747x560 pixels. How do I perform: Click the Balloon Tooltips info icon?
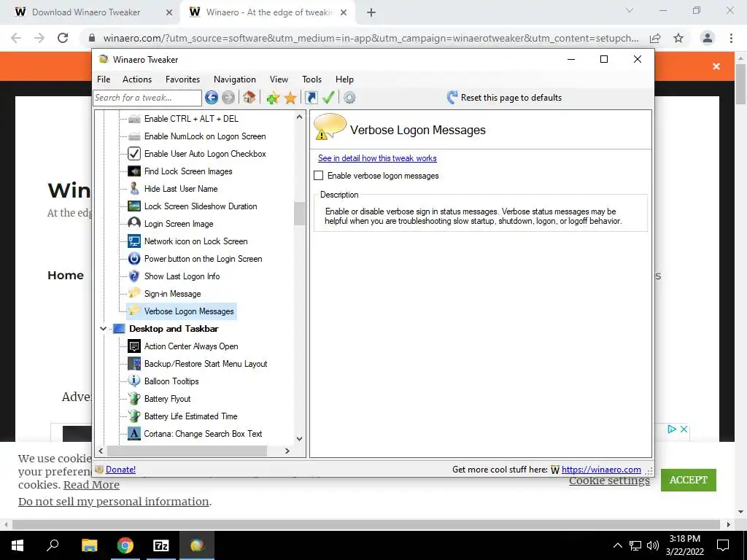(x=134, y=381)
